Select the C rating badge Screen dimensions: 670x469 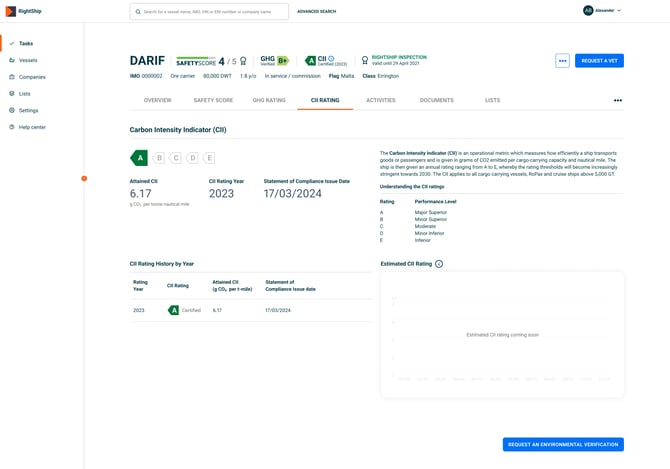(x=176, y=158)
